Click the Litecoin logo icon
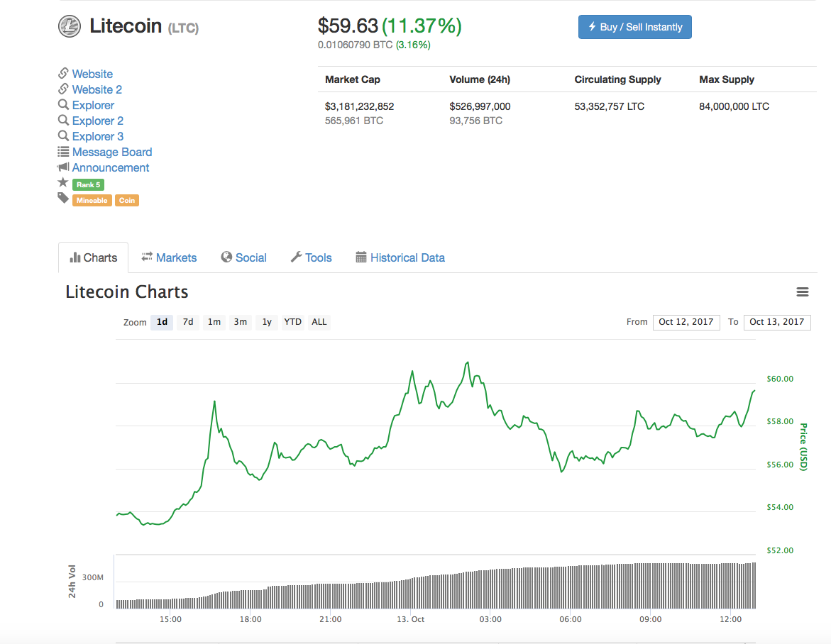 click(70, 27)
